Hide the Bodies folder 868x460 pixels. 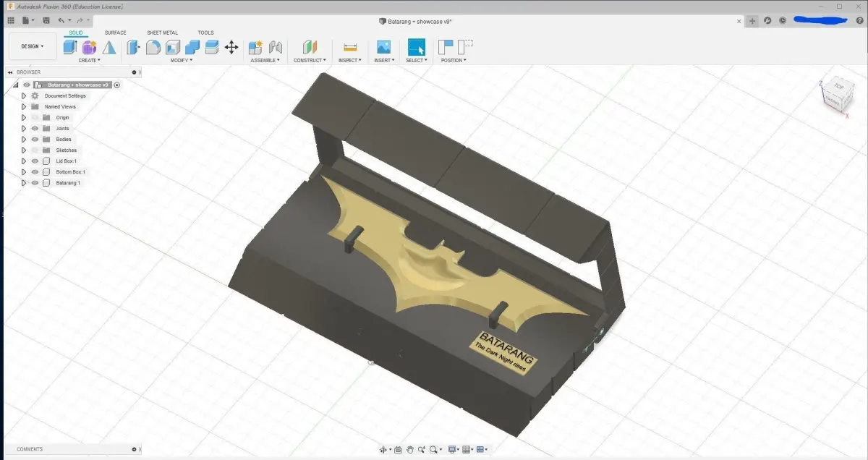[35, 139]
